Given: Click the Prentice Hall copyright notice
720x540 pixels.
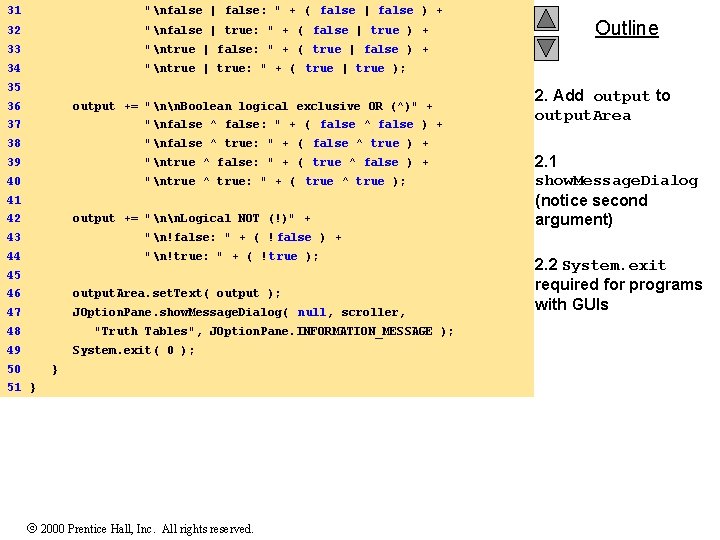Looking at the screenshot, I should tap(140, 529).
